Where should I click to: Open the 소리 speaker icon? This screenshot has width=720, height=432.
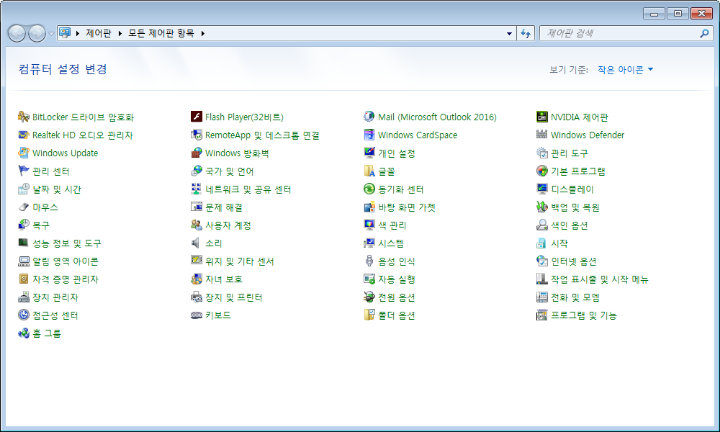197,243
